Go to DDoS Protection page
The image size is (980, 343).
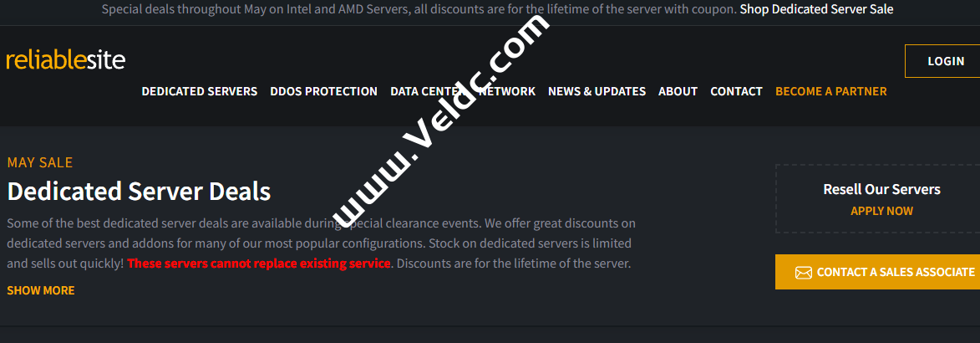pyautogui.click(x=324, y=91)
